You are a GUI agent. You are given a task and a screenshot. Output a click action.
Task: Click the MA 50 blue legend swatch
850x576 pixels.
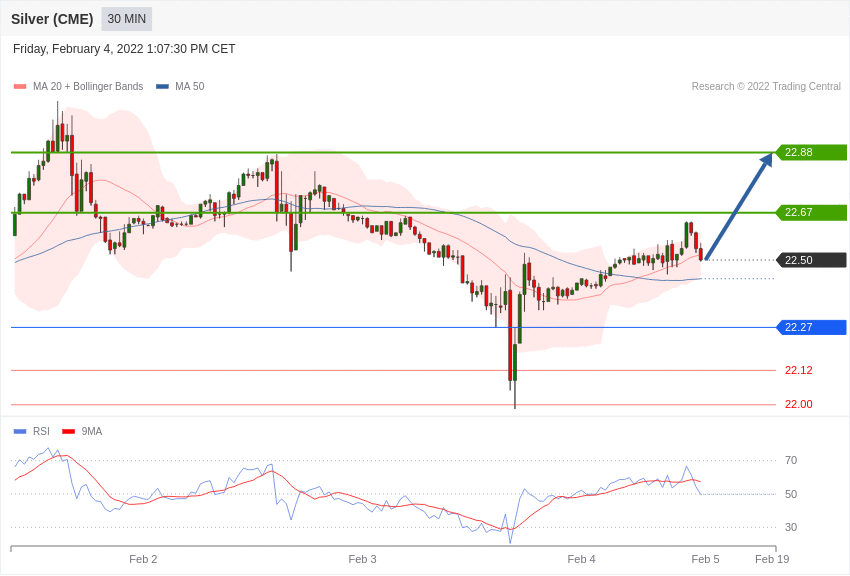(162, 87)
